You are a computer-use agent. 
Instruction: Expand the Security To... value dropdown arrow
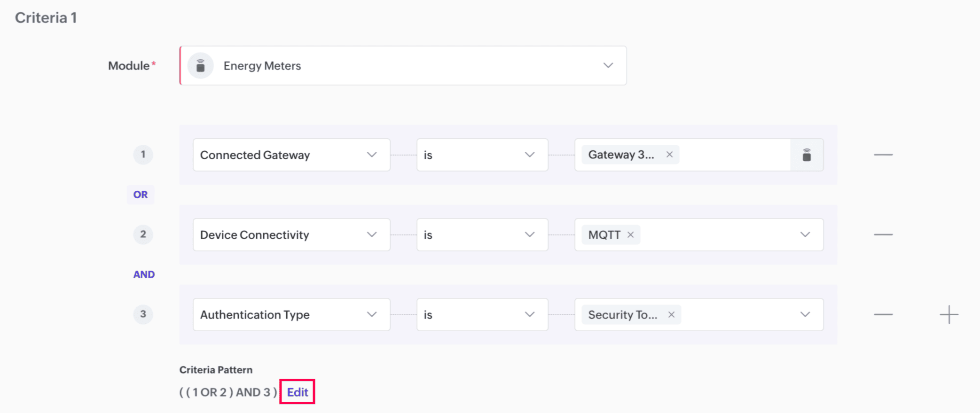coord(805,314)
